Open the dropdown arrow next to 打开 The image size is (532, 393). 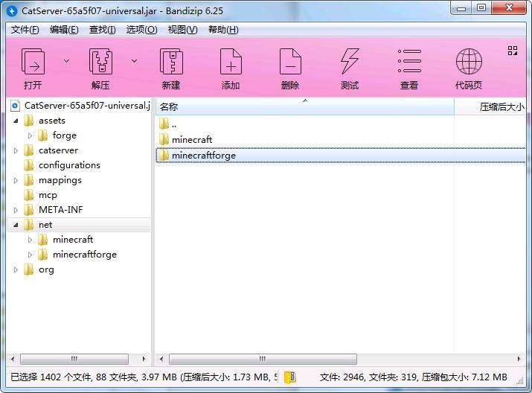coord(66,61)
